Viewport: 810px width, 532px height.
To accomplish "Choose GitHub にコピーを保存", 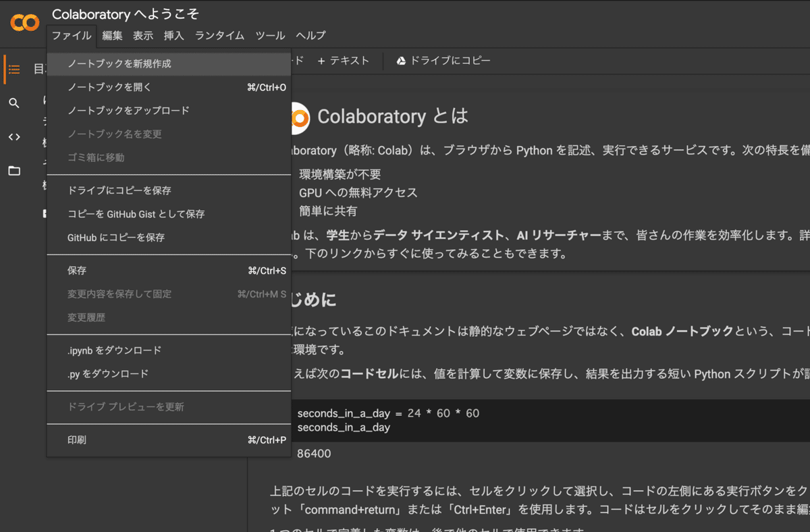I will 169,238.
